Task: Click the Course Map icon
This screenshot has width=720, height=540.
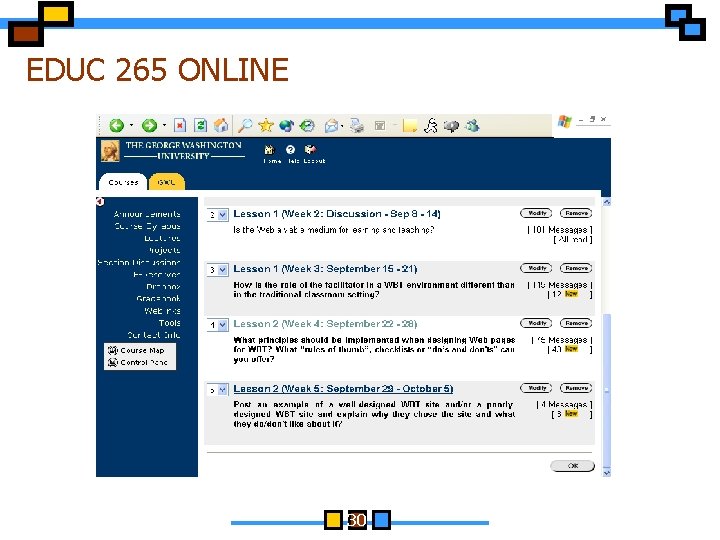Action: click(x=113, y=350)
